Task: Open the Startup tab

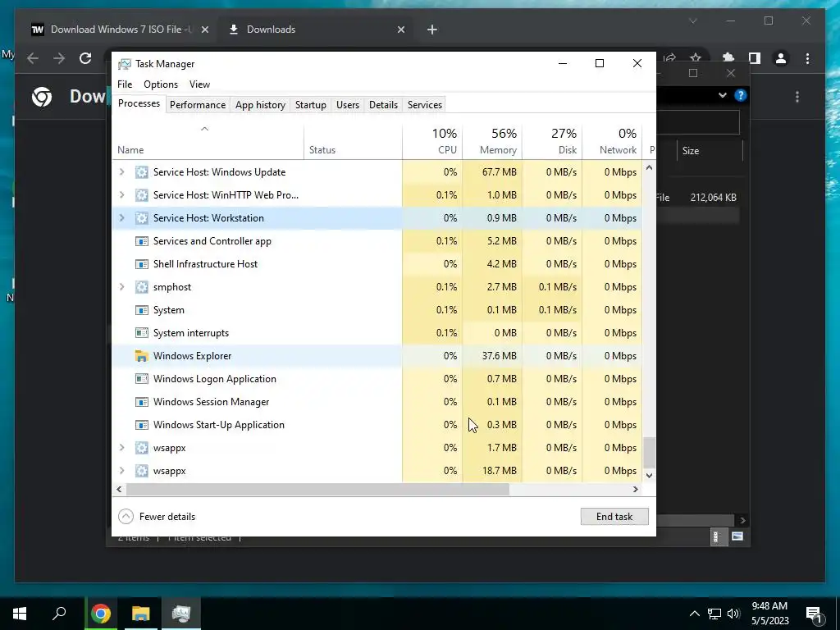Action: coord(311,105)
